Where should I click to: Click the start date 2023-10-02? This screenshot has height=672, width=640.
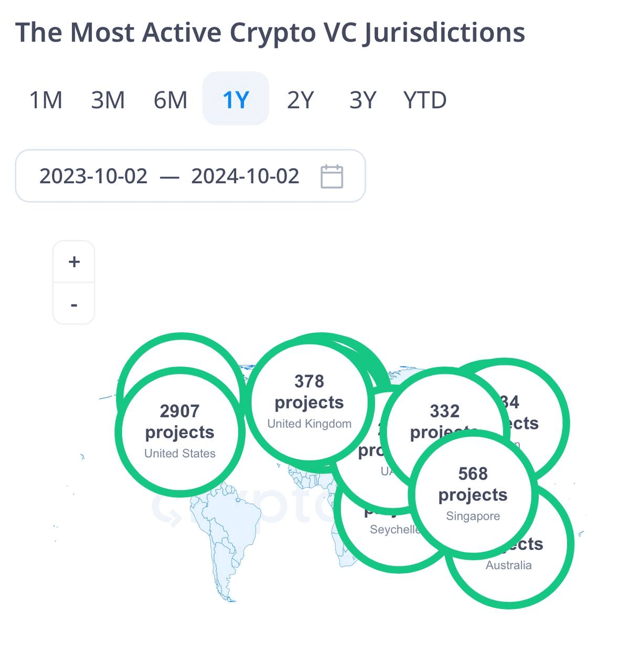pyautogui.click(x=93, y=176)
